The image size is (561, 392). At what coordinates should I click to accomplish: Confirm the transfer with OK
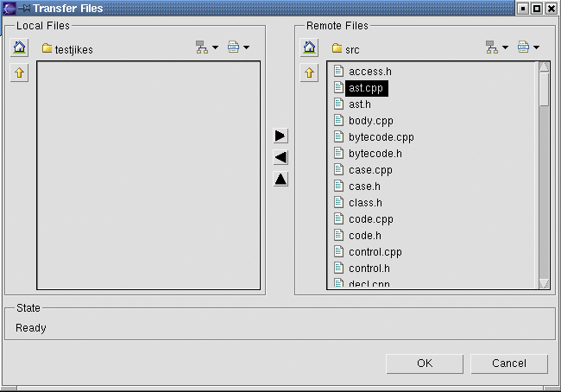coord(424,364)
